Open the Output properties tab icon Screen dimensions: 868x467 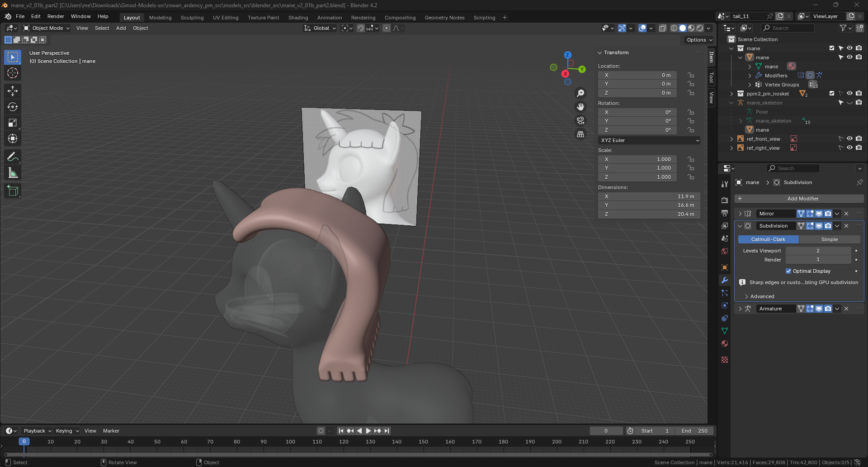click(725, 213)
